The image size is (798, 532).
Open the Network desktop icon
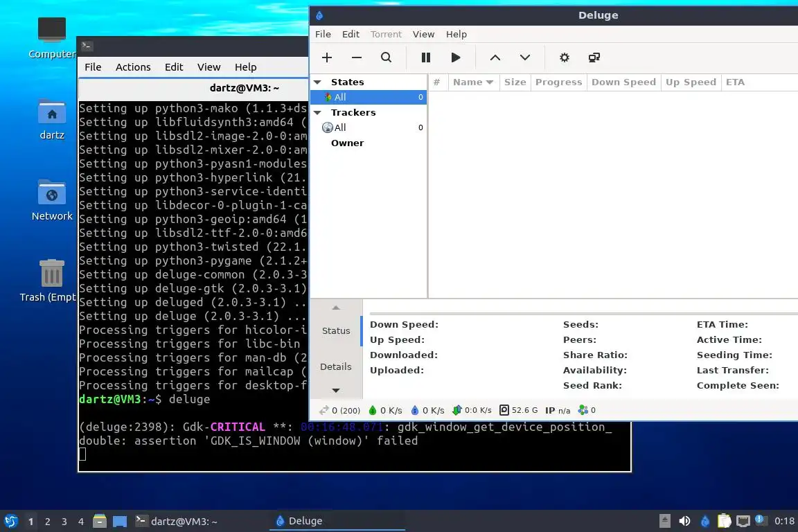point(52,193)
